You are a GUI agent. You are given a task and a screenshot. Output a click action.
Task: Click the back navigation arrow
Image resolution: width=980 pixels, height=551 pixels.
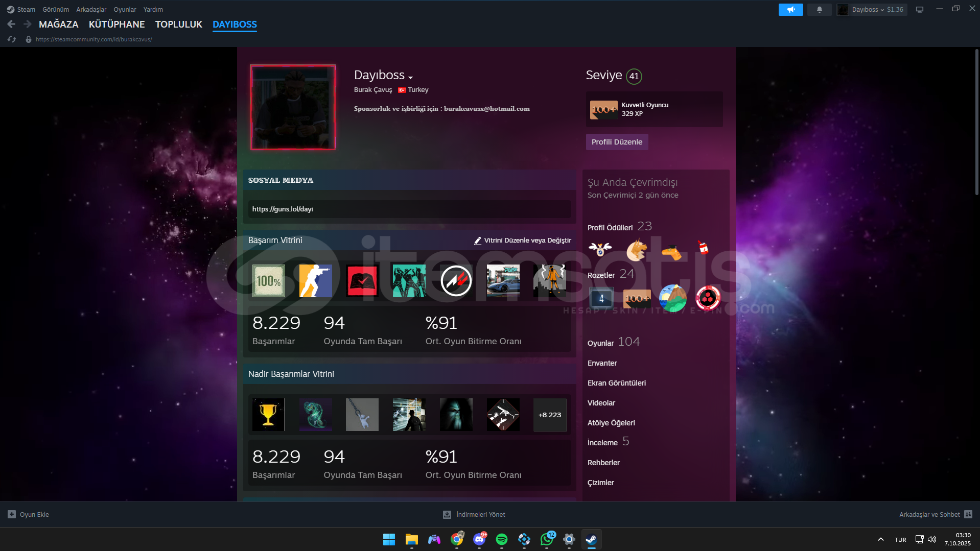(x=11, y=24)
